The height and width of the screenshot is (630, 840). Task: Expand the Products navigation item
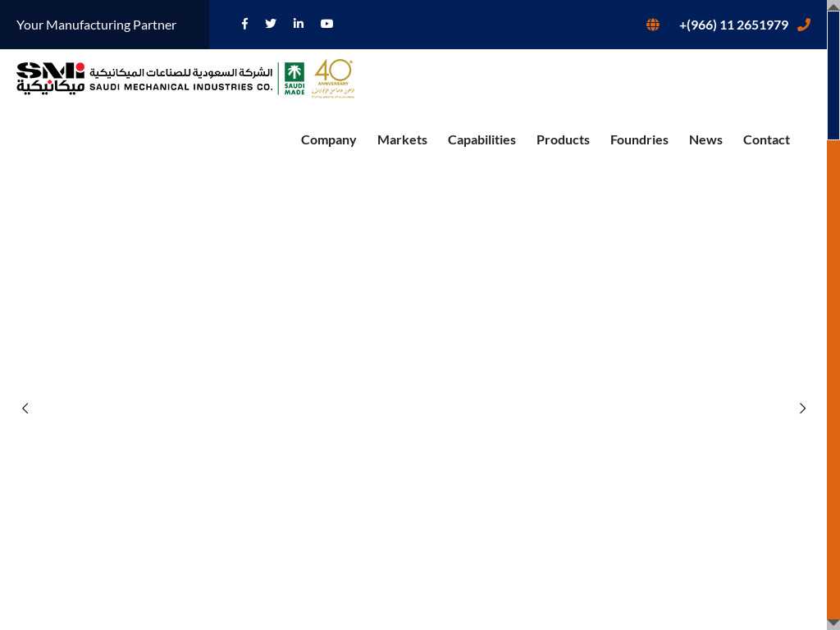coord(563,139)
